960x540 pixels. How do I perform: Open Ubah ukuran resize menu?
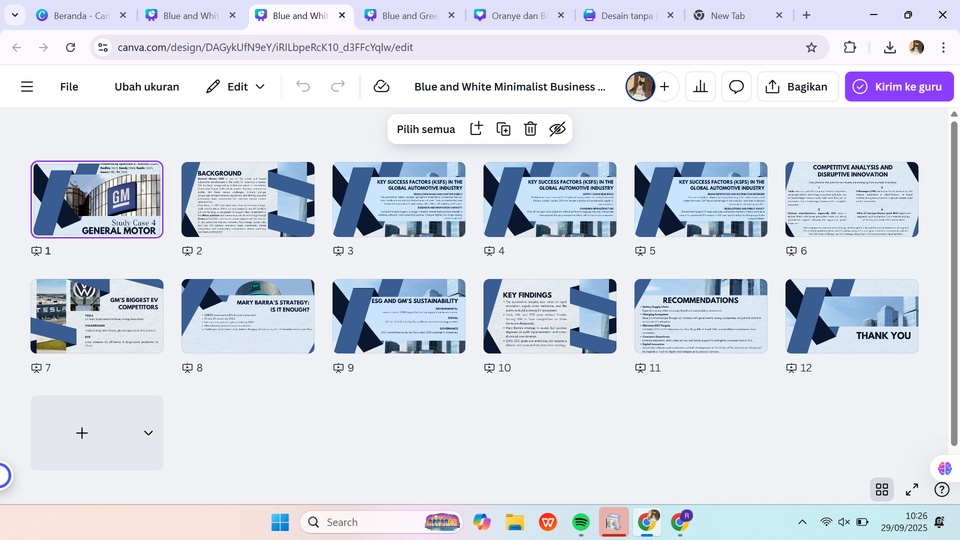click(x=147, y=87)
